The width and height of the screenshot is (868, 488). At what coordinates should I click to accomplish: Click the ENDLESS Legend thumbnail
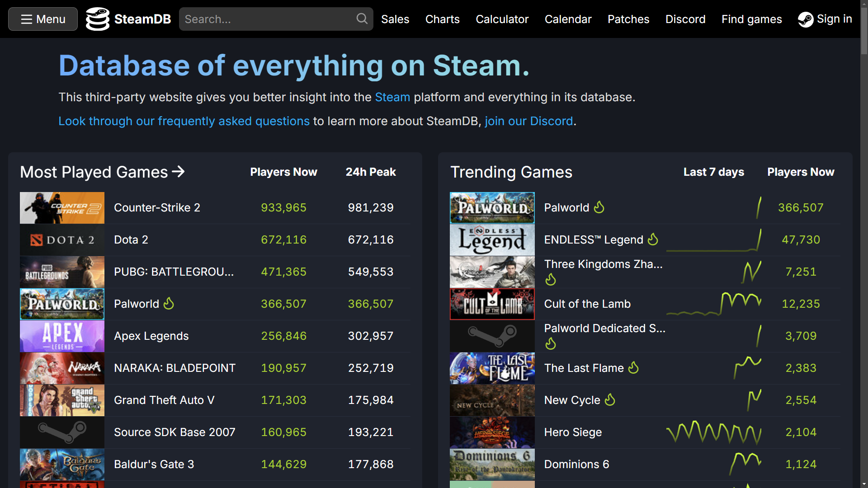tap(492, 240)
